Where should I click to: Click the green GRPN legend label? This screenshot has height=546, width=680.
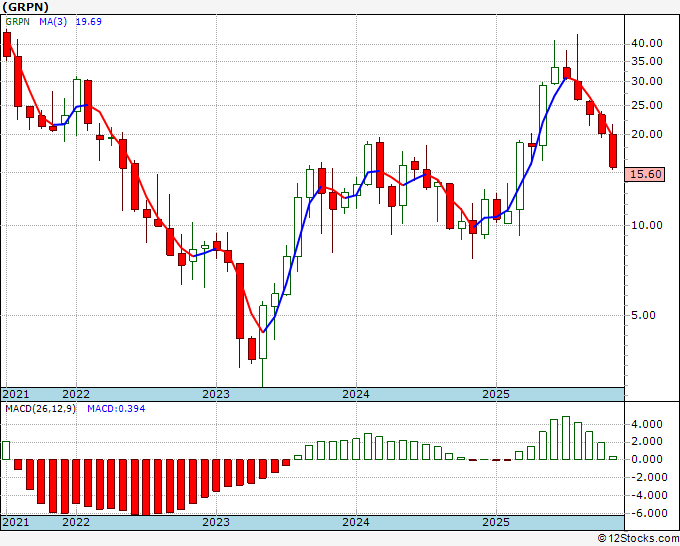click(x=17, y=22)
